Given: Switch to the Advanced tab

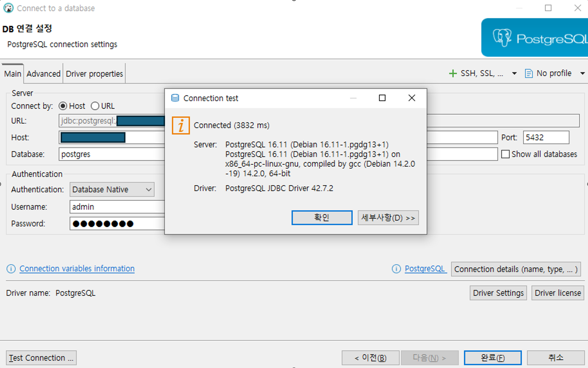Looking at the screenshot, I should [x=43, y=74].
